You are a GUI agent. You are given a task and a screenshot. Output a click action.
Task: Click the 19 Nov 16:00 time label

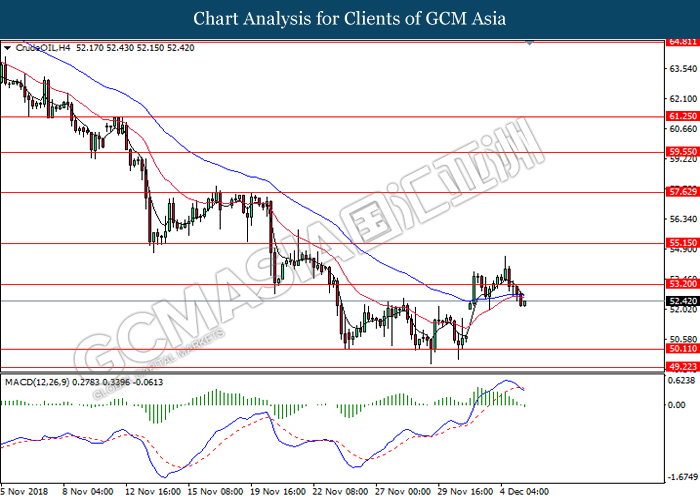pos(278,492)
